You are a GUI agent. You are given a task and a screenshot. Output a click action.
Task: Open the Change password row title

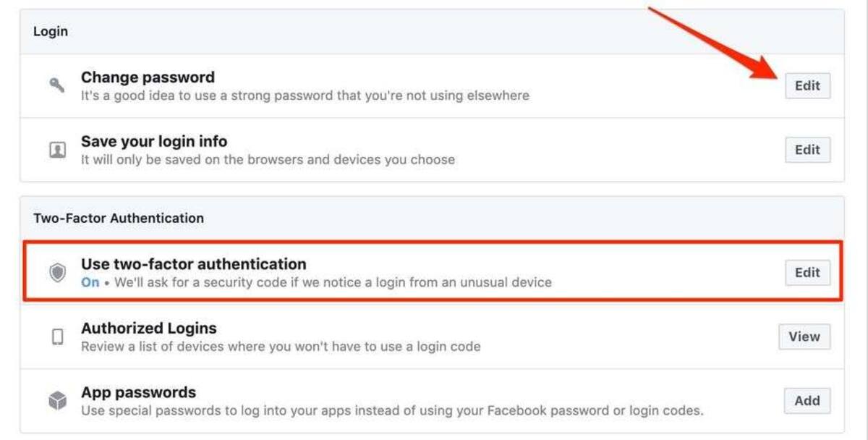148,77
